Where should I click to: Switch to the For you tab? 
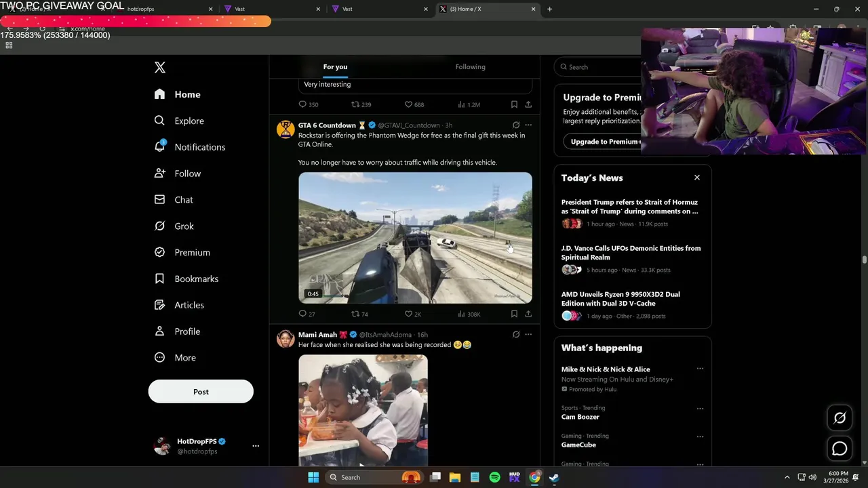[x=335, y=67]
